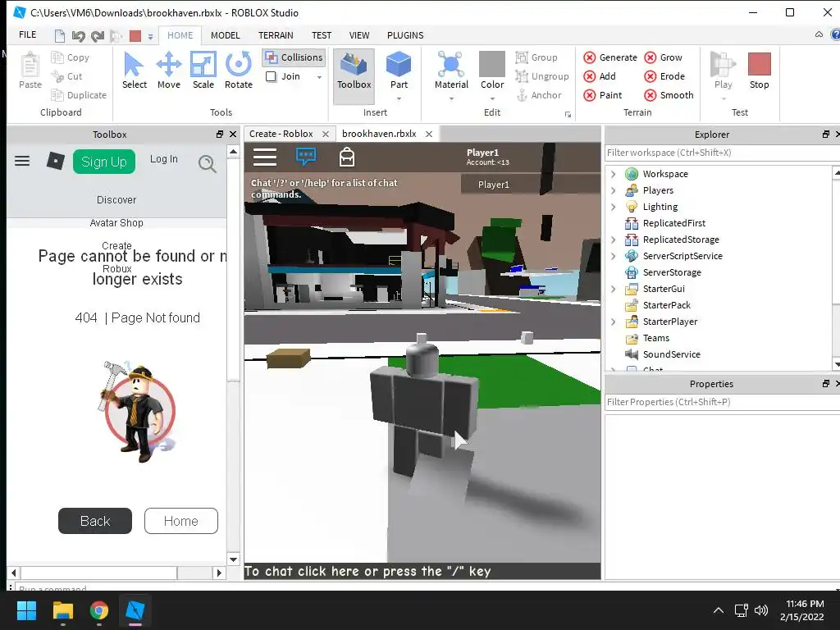Viewport: 840px width, 630px height.
Task: Expand the StarterGui tree node
Action: [614, 289]
